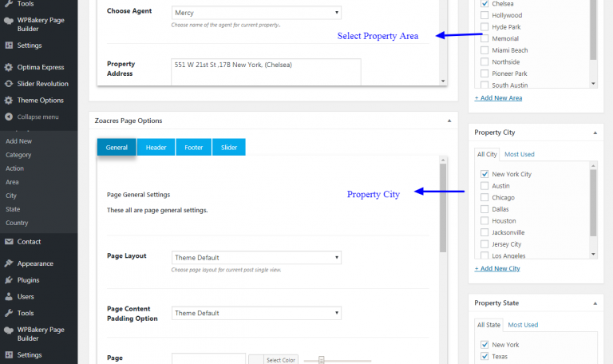Open Country in sidebar submenu
This screenshot has width=613, height=364.
coord(17,223)
